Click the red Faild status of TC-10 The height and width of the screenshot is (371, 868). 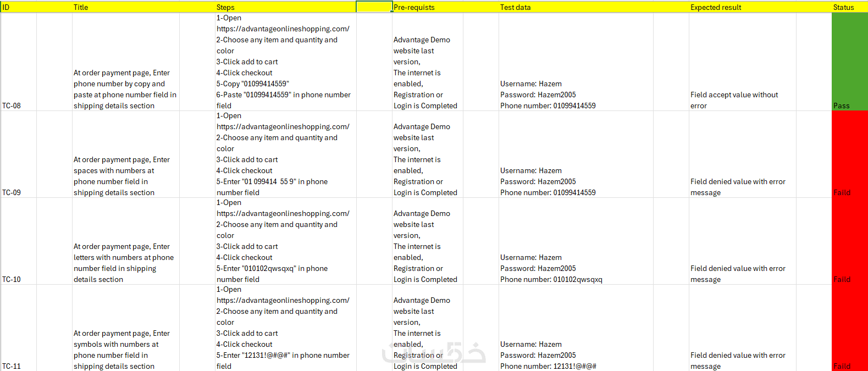850,241
